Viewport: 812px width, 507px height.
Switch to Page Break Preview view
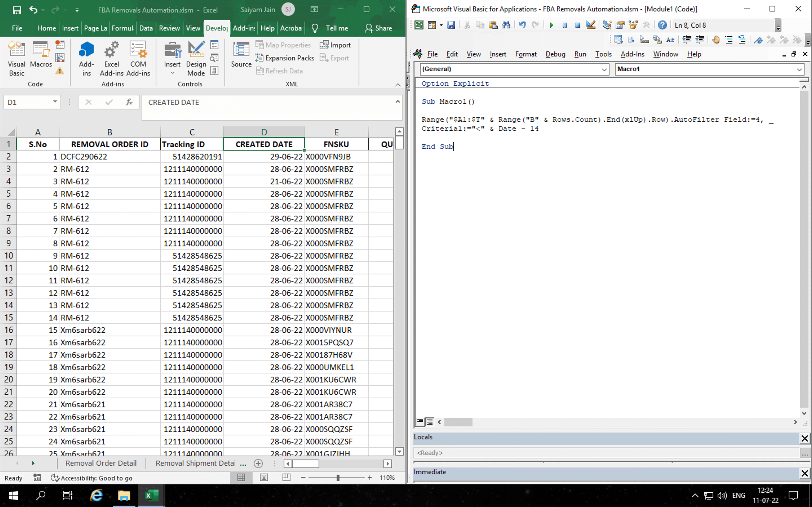(286, 477)
